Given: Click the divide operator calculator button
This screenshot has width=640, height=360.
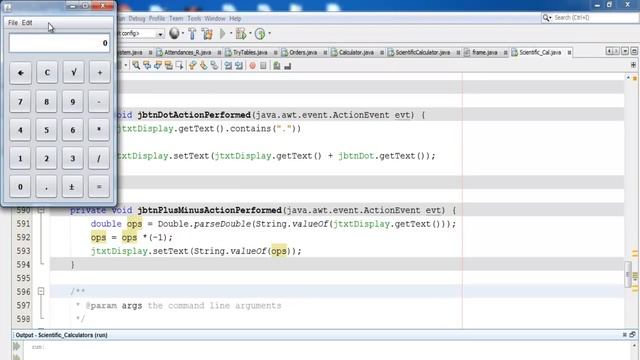Looking at the screenshot, I should click(99, 158).
